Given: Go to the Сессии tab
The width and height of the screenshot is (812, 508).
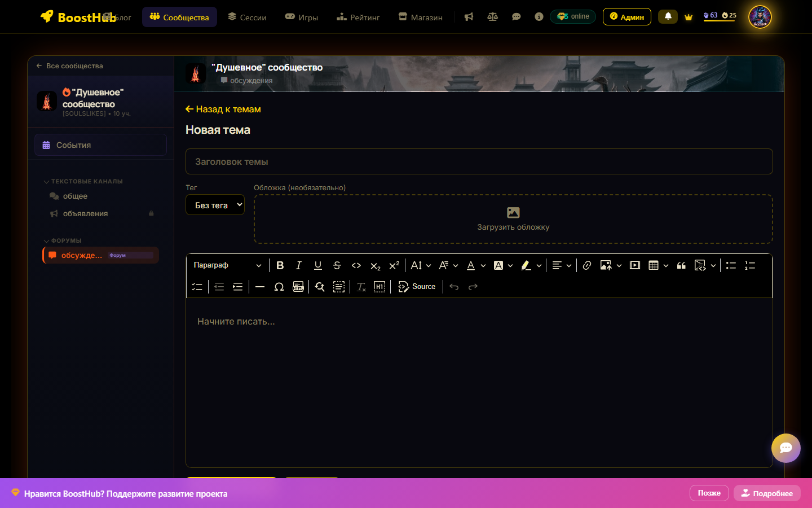Looking at the screenshot, I should (x=247, y=17).
